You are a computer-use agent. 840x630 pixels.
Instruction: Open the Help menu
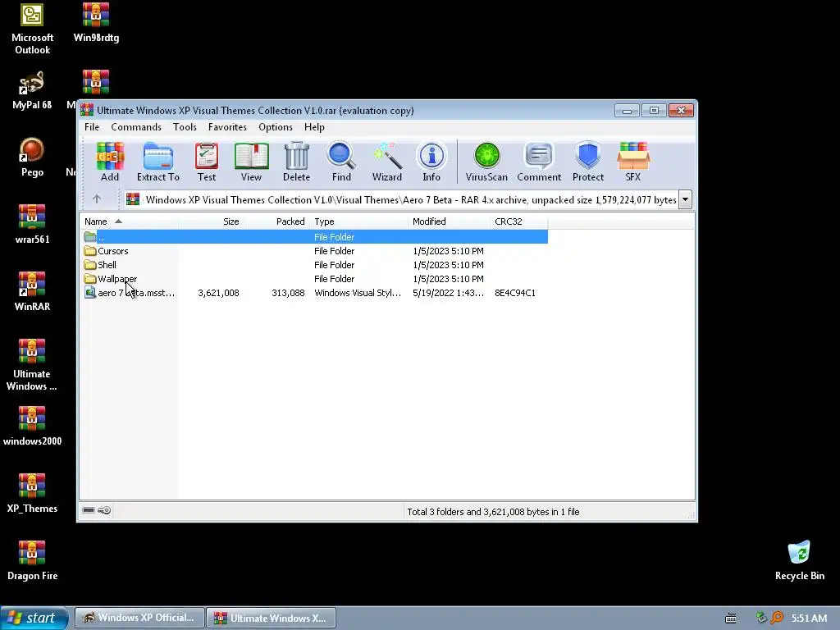click(314, 127)
